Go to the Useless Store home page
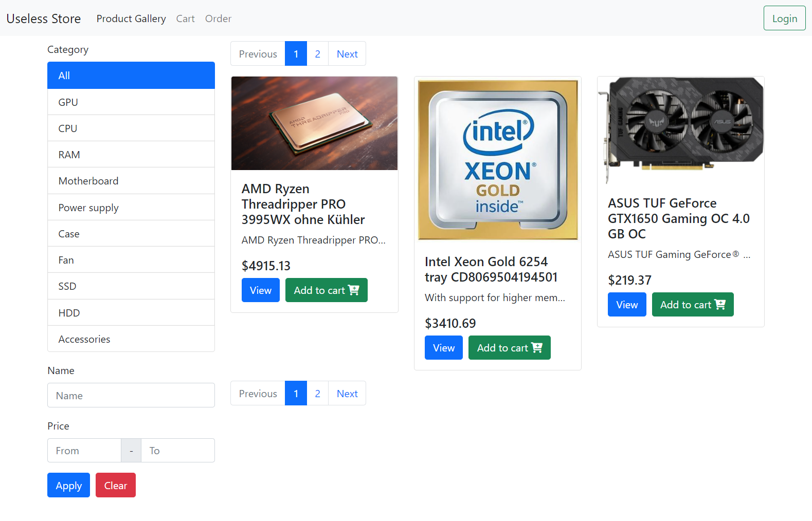 click(x=44, y=18)
